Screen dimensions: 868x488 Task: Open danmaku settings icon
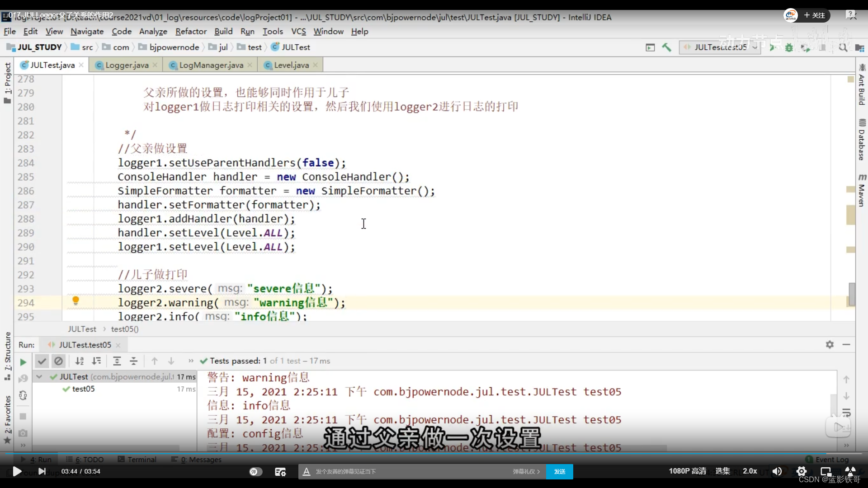click(280, 471)
